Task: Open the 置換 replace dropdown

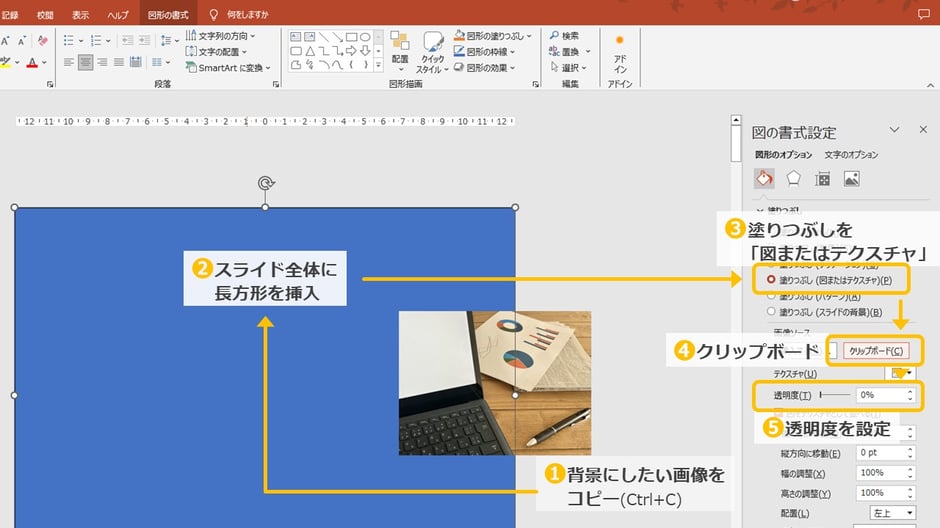Action: click(x=570, y=52)
